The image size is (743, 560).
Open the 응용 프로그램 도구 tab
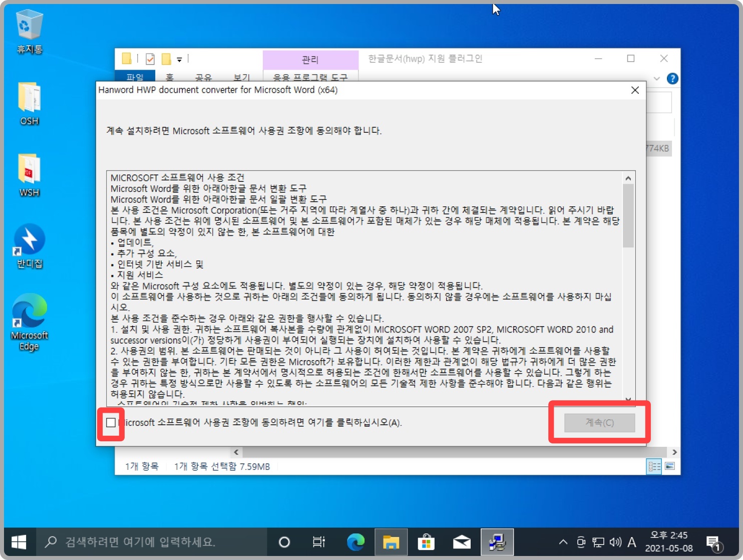click(x=310, y=78)
